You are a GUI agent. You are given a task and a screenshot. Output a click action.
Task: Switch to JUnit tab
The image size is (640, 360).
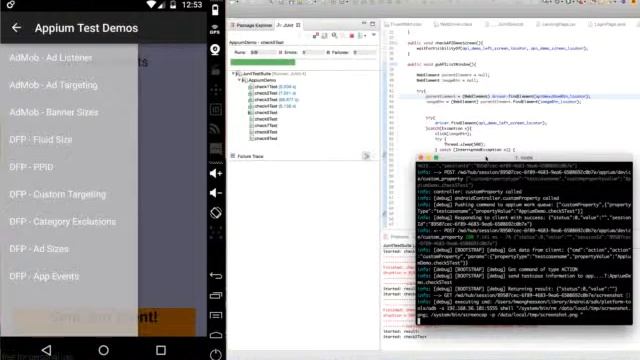click(288, 25)
